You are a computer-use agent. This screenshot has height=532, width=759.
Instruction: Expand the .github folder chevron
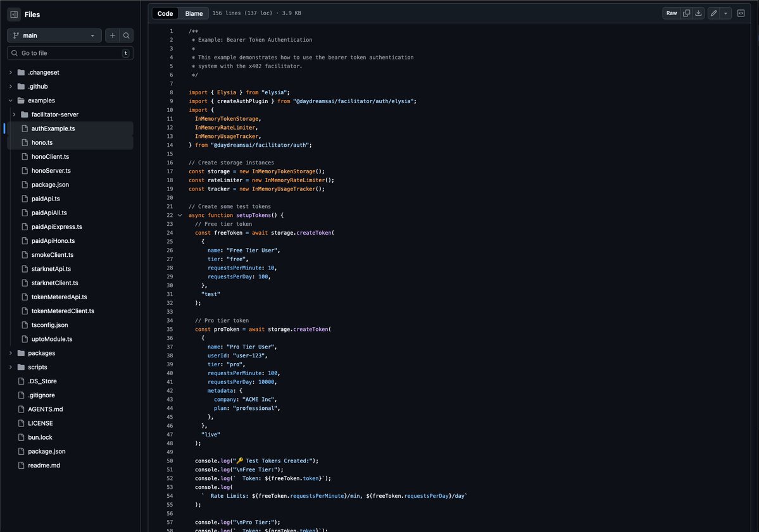tap(11, 87)
